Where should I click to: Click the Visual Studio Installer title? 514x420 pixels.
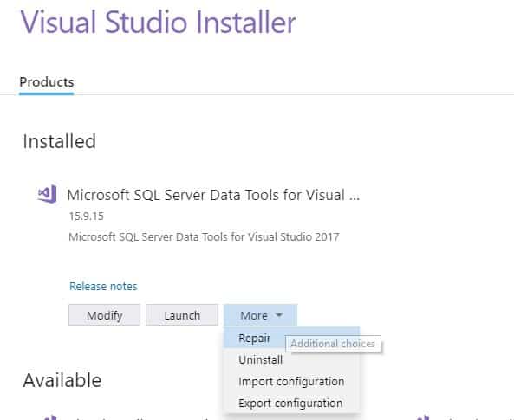point(158,22)
